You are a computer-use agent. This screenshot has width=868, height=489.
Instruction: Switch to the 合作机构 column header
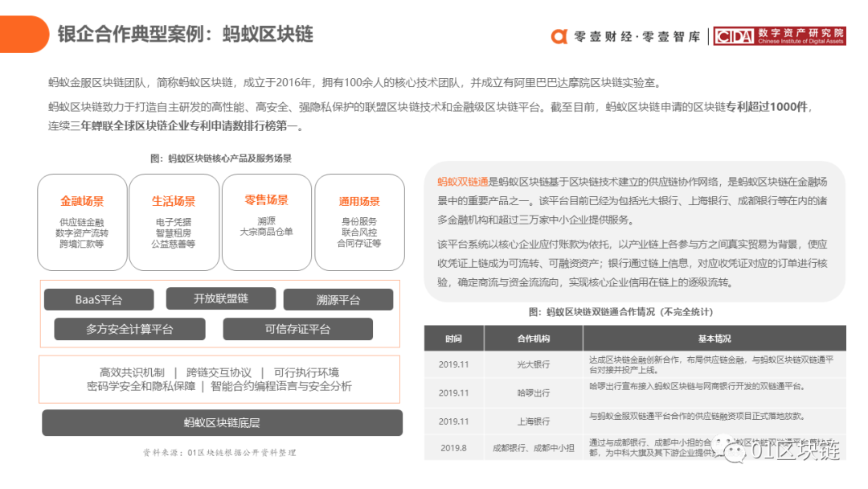click(534, 338)
